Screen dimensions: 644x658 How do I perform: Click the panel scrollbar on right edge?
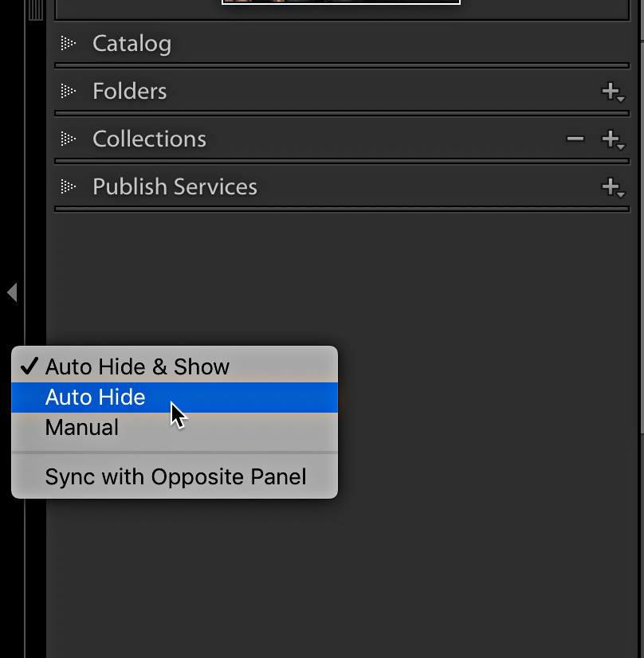pos(642,235)
